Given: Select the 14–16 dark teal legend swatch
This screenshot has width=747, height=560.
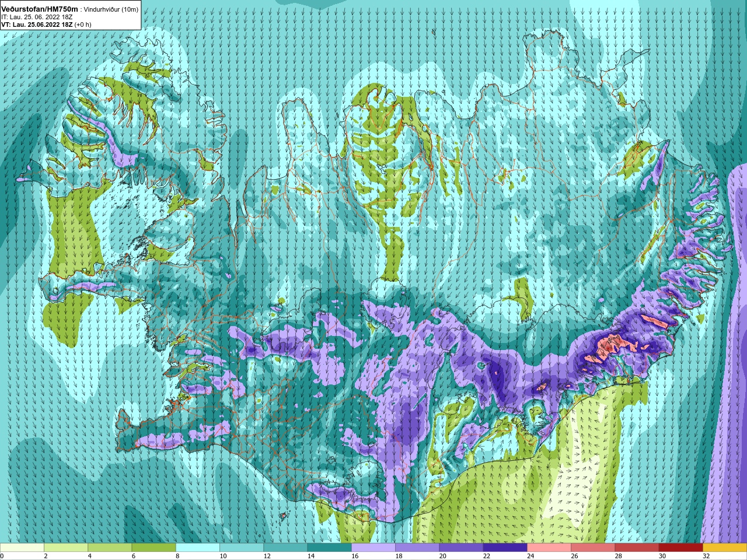Looking at the screenshot, I should pyautogui.click(x=329, y=548).
